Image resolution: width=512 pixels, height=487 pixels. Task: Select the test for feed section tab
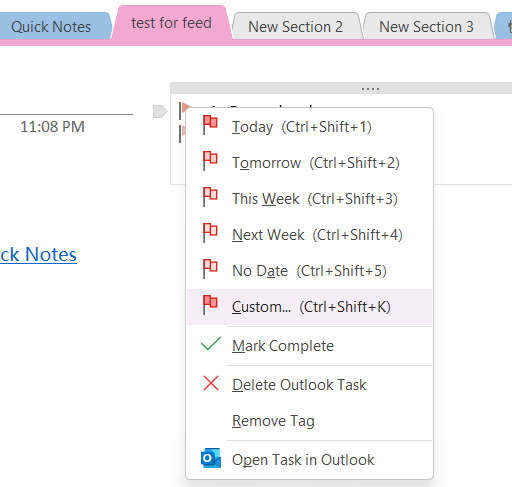[171, 23]
